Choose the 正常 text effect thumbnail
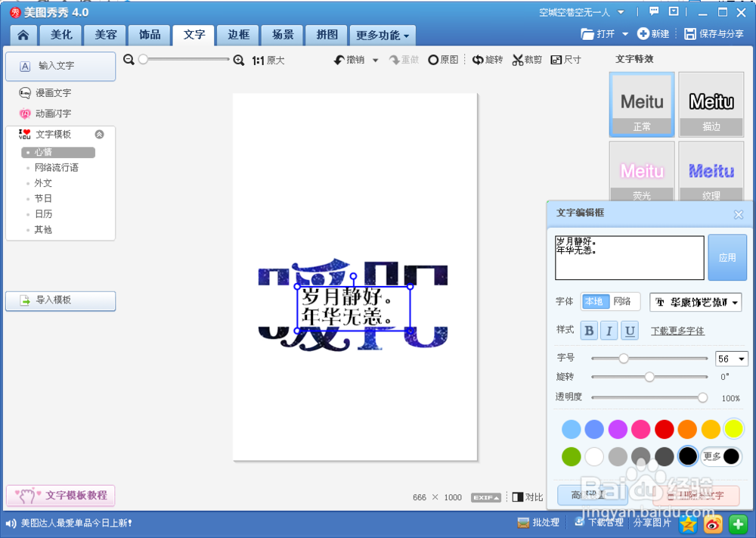This screenshot has width=756, height=538. point(642,104)
